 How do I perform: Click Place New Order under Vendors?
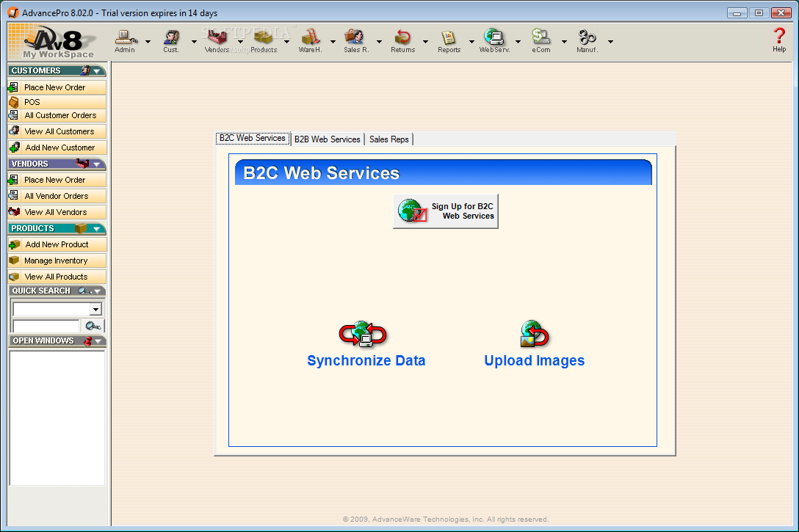pos(57,180)
